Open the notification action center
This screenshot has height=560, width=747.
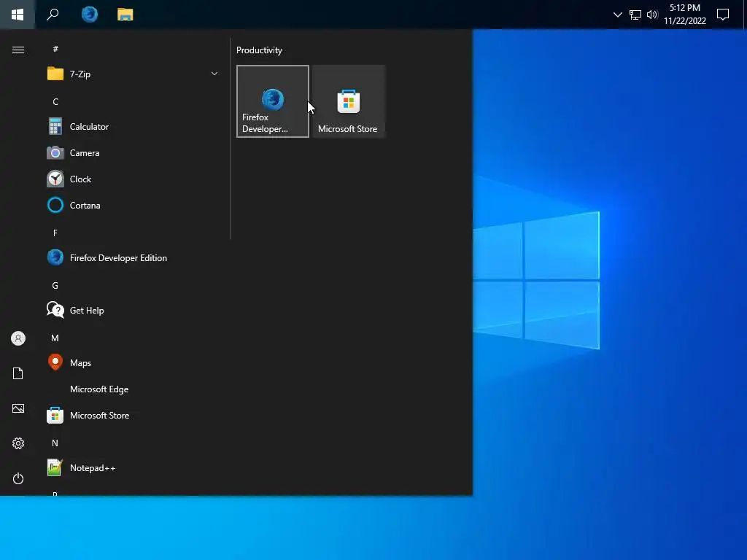723,15
